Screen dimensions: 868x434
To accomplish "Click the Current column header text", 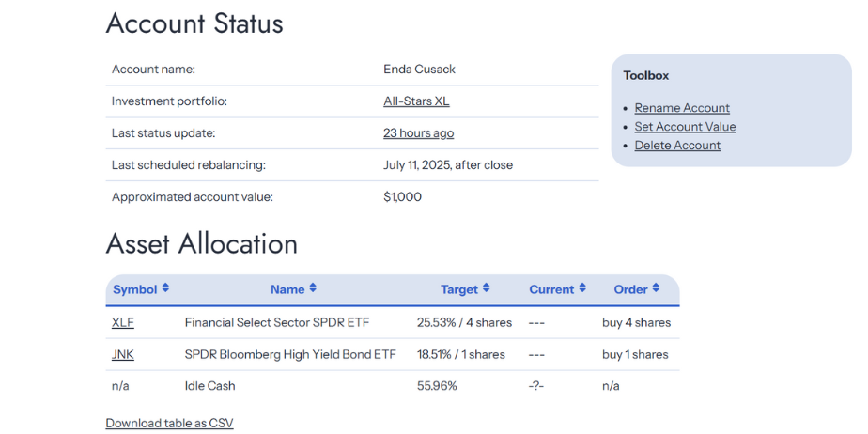I will pyautogui.click(x=551, y=289).
